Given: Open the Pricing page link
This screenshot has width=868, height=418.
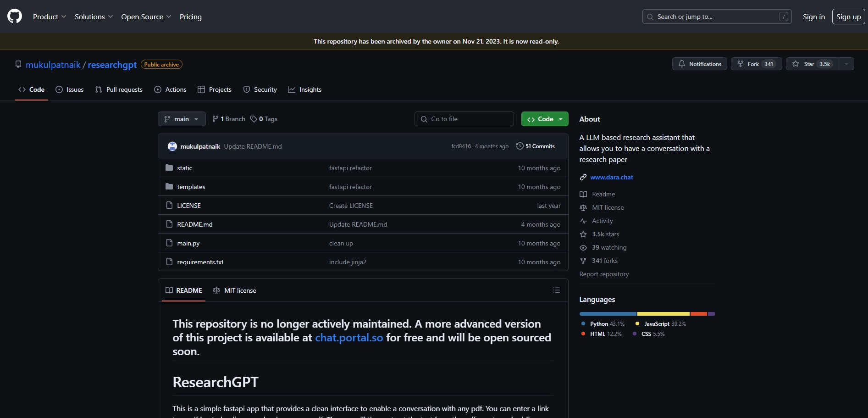Looking at the screenshot, I should coord(191,17).
